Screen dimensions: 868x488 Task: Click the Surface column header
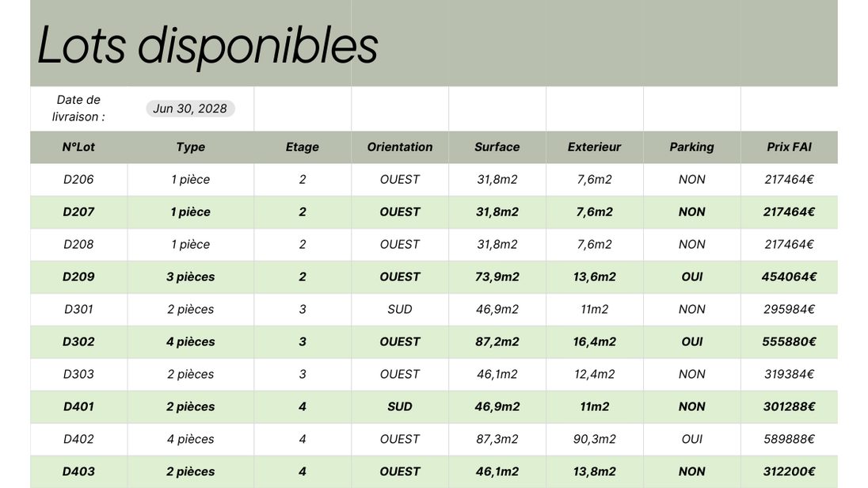(497, 147)
